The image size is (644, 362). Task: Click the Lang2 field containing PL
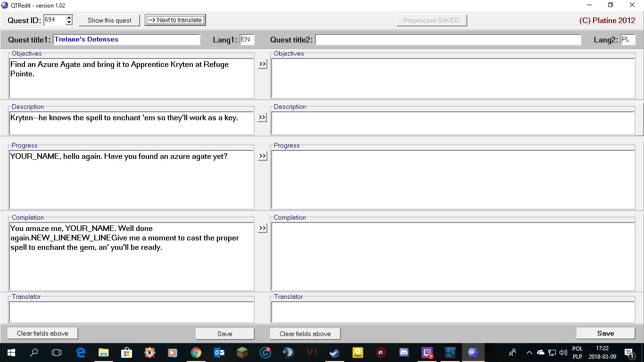[627, 40]
